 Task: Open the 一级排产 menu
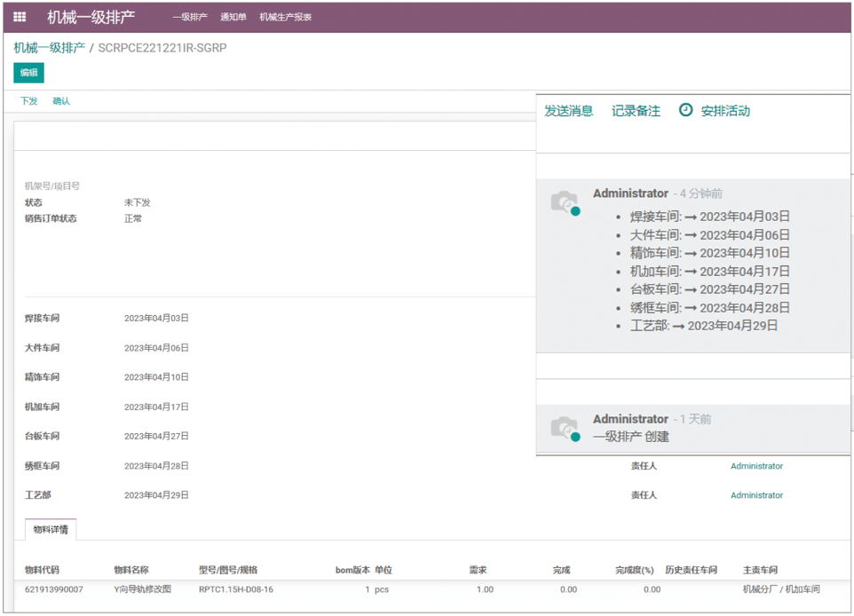pyautogui.click(x=190, y=17)
